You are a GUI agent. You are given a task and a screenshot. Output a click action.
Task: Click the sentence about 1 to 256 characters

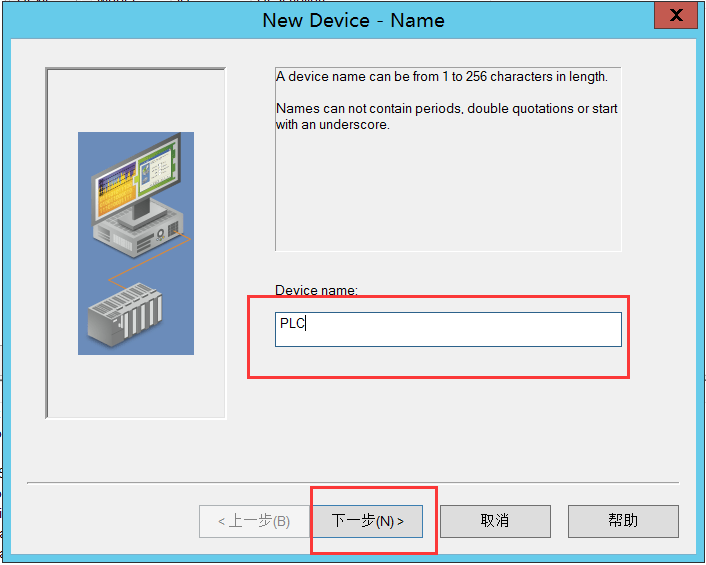441,77
